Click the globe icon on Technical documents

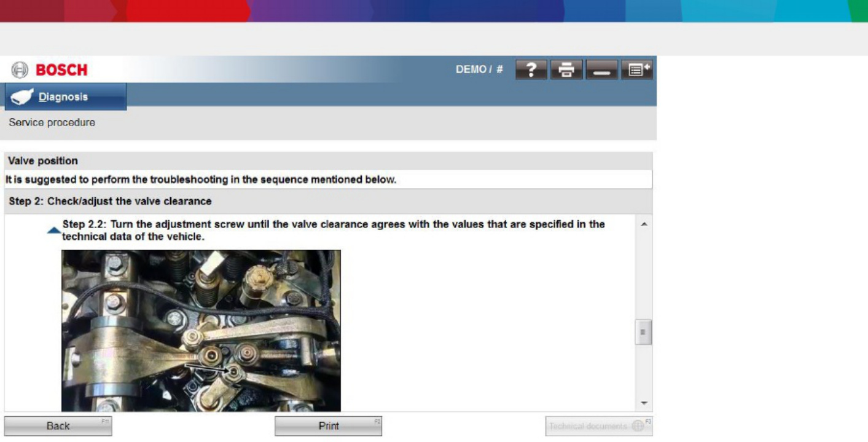[x=638, y=426]
